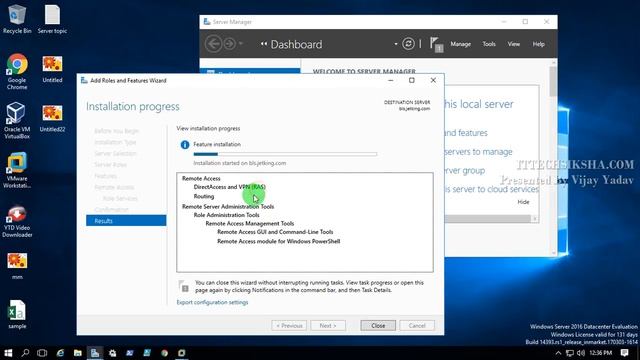Click the Routing entry in results
The width and height of the screenshot is (640, 360).
click(x=204, y=196)
